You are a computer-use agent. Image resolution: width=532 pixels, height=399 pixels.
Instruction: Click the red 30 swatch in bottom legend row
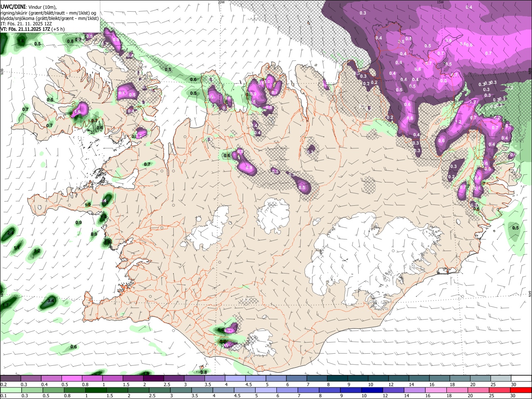521,390
